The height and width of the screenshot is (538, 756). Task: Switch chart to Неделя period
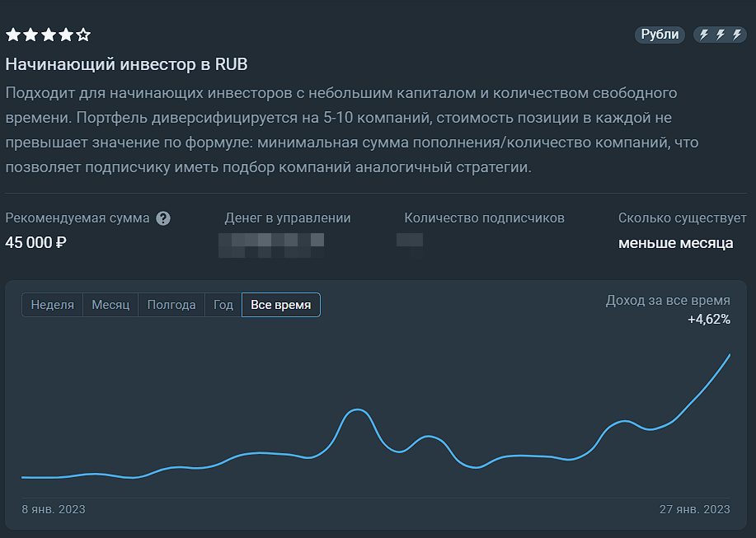(53, 305)
